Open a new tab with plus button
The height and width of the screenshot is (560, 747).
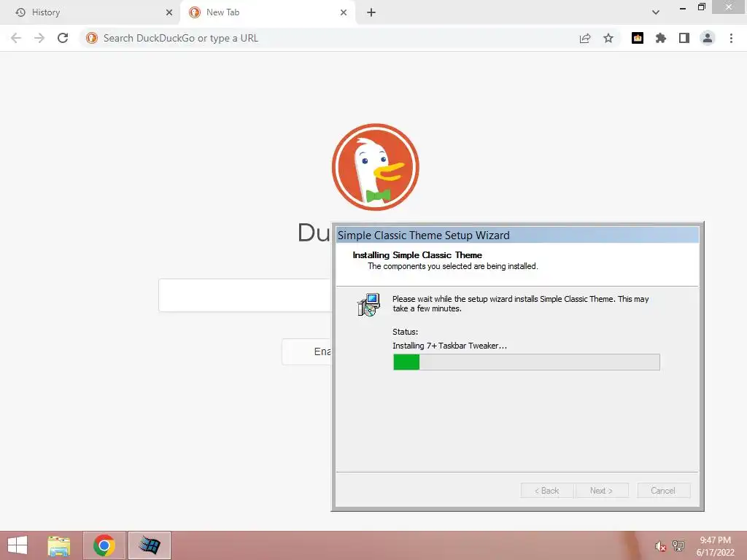coord(371,12)
